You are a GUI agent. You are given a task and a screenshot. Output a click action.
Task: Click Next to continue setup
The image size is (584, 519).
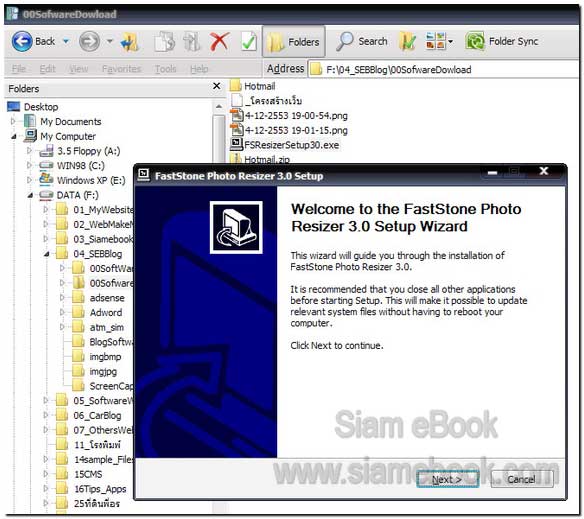447,479
